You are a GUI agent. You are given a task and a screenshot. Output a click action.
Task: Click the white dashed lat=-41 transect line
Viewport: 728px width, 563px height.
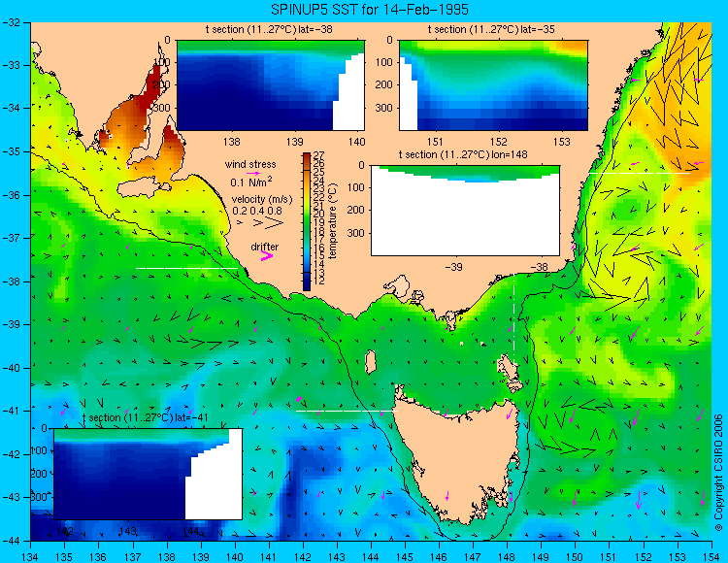347,411
